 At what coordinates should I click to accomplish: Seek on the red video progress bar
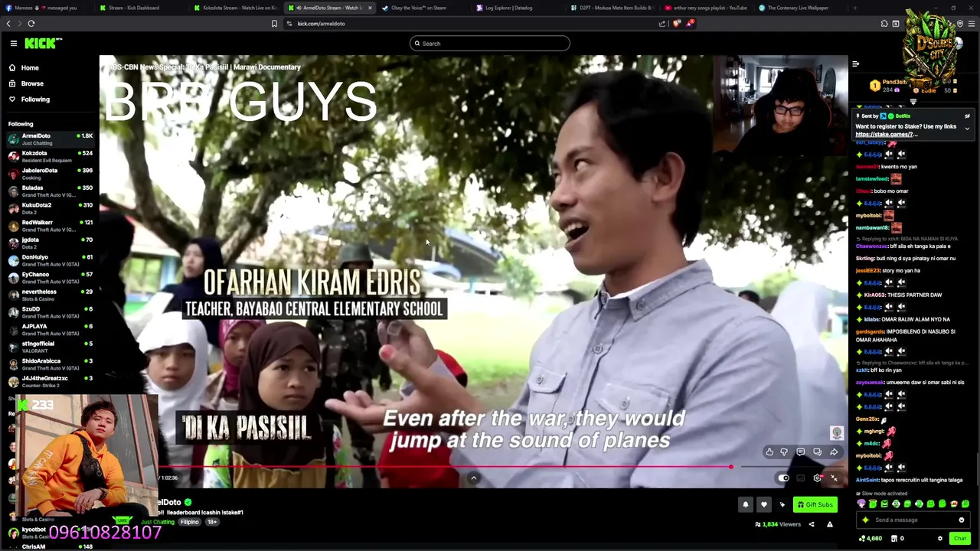tap(444, 466)
